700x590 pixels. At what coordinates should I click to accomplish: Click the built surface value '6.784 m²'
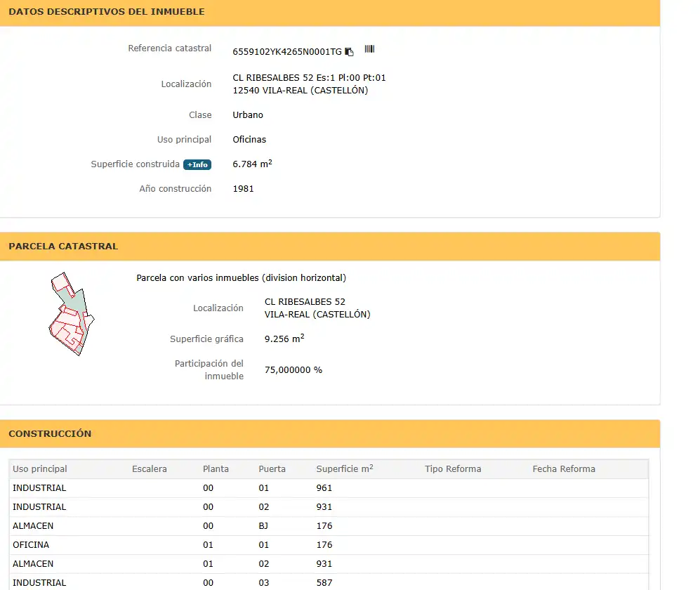pyautogui.click(x=252, y=164)
